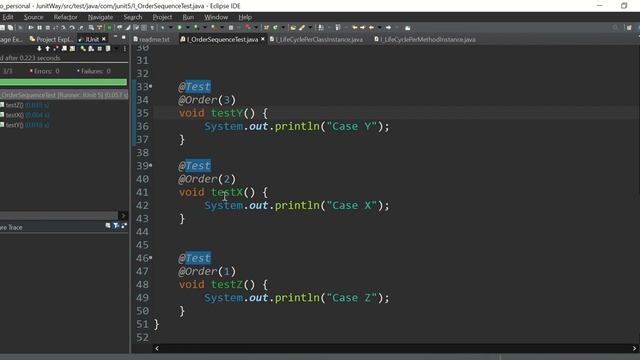Click the green Run launch icon
This screenshot has height=360, width=640.
coord(179,27)
